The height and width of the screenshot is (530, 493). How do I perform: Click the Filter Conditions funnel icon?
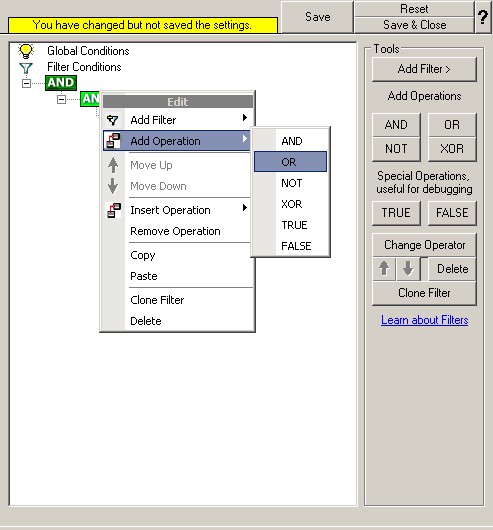[26, 68]
